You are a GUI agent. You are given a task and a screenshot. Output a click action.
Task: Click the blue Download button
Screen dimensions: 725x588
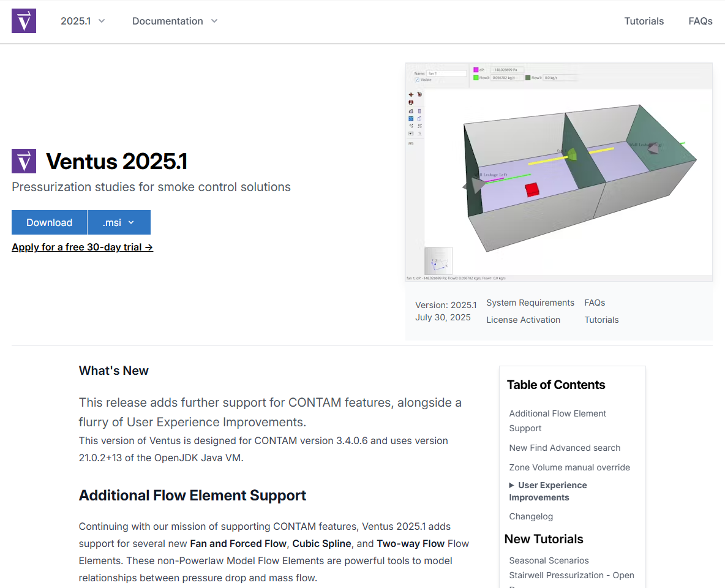click(49, 222)
